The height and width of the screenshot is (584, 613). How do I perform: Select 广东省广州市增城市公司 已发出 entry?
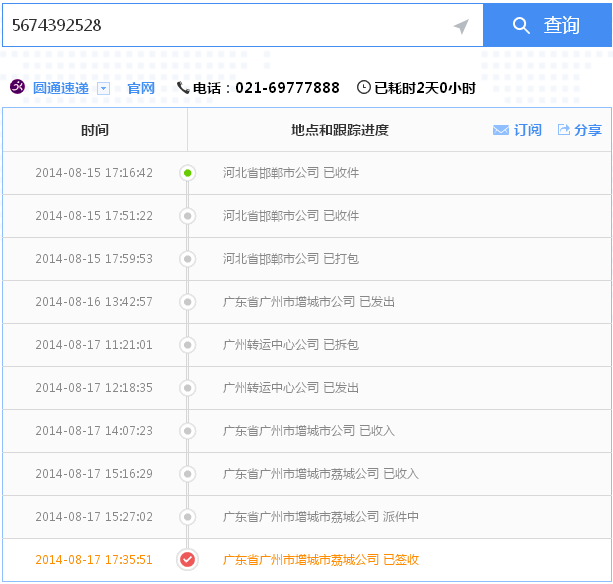coord(309,302)
